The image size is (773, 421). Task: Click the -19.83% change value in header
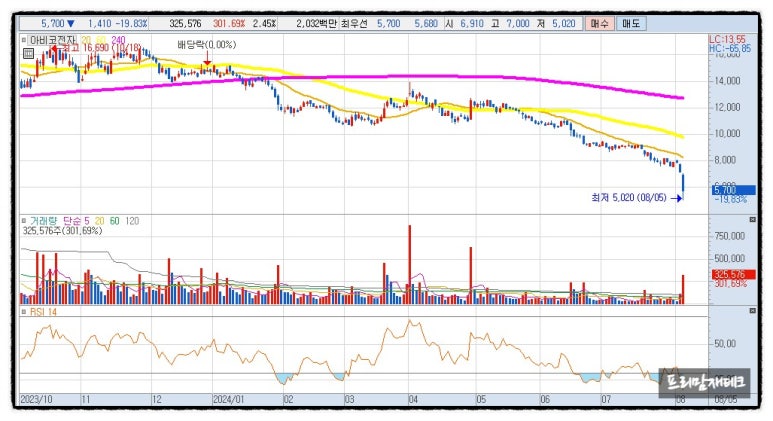[x=131, y=24]
